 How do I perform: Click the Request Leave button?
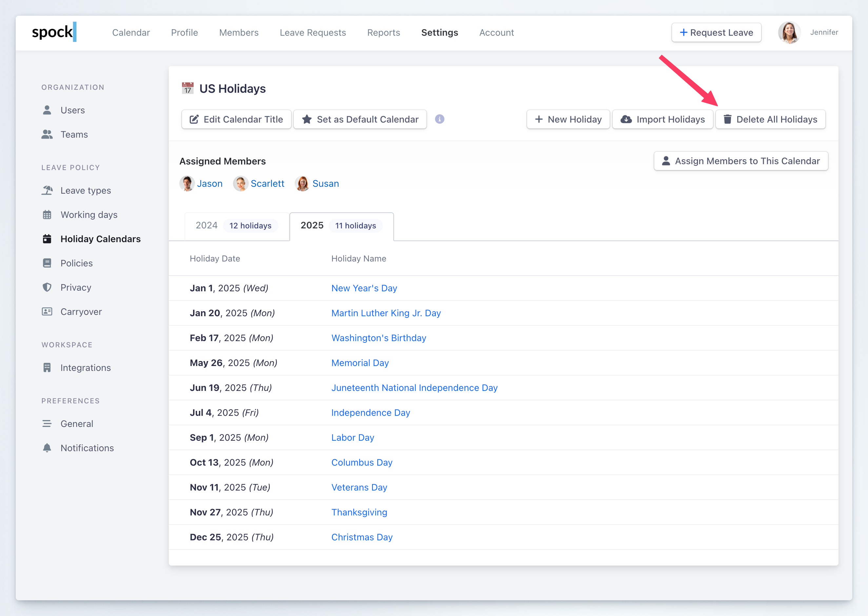tap(716, 33)
